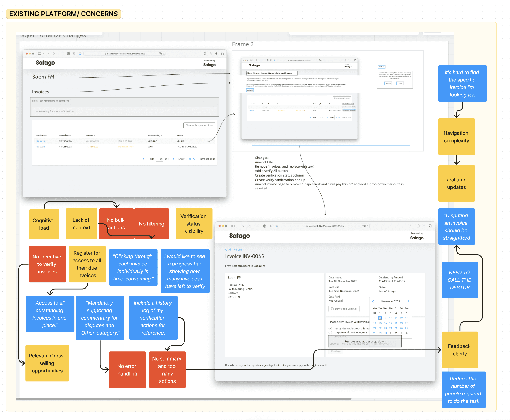Select 'I dispute or do not recognise' radio
The width and height of the screenshot is (510, 420).
pos(330,332)
